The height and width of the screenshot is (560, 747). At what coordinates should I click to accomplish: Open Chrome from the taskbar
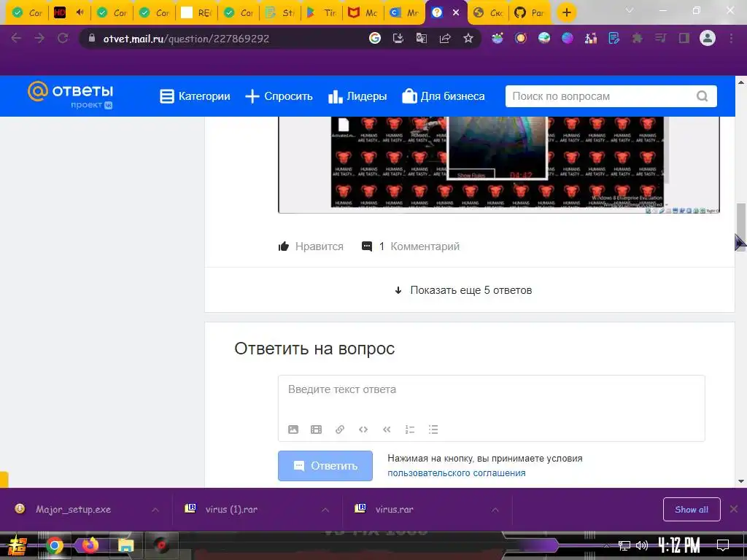point(54,545)
